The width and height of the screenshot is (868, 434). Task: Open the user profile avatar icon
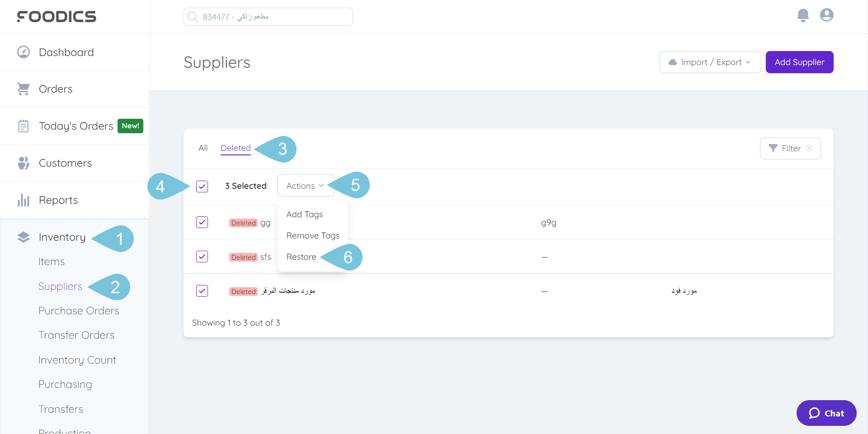[x=826, y=15]
